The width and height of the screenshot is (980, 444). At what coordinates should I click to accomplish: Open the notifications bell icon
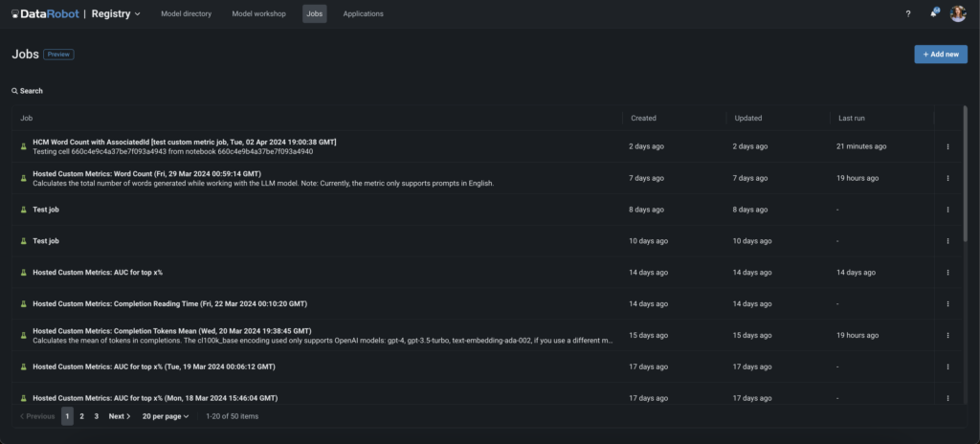tap(934, 13)
